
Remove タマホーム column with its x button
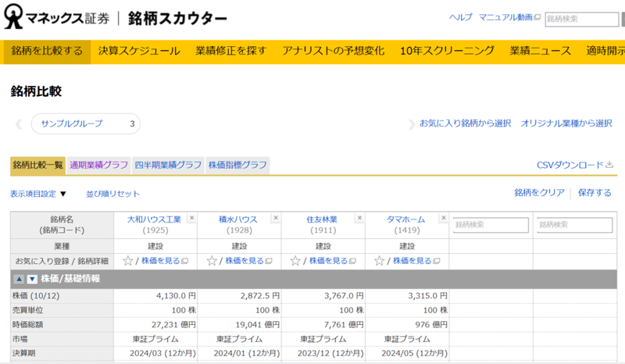pos(443,218)
